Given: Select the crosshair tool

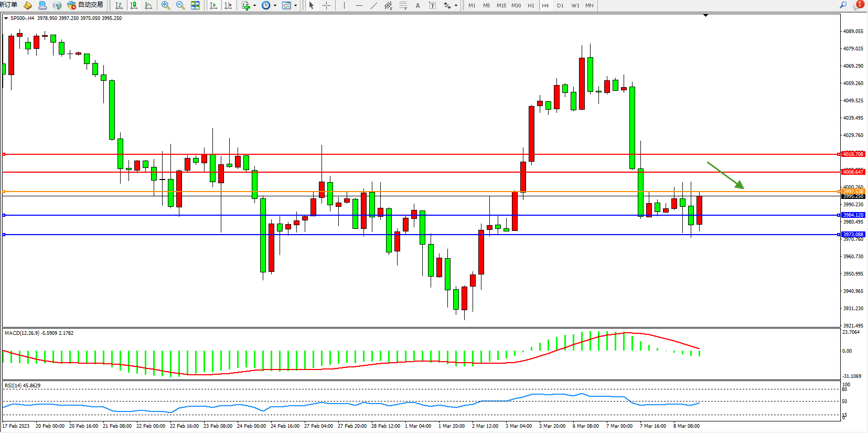Looking at the screenshot, I should pos(326,5).
